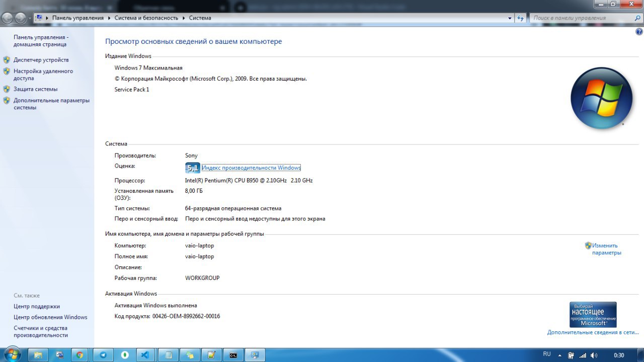Open 'Центр поддержки' link
Image resolution: width=644 pixels, height=362 pixels.
[37, 306]
